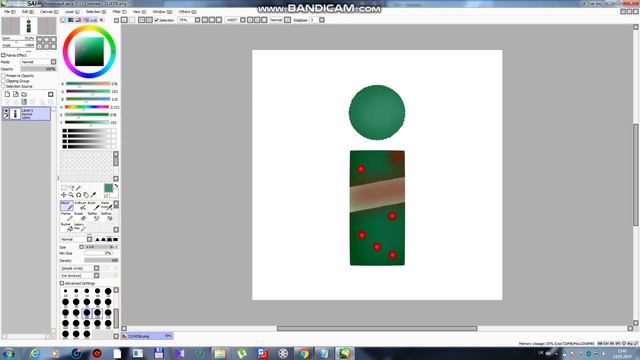Toggle swatches panel icon
Screen dimensions: 640x360
pos(93,20)
